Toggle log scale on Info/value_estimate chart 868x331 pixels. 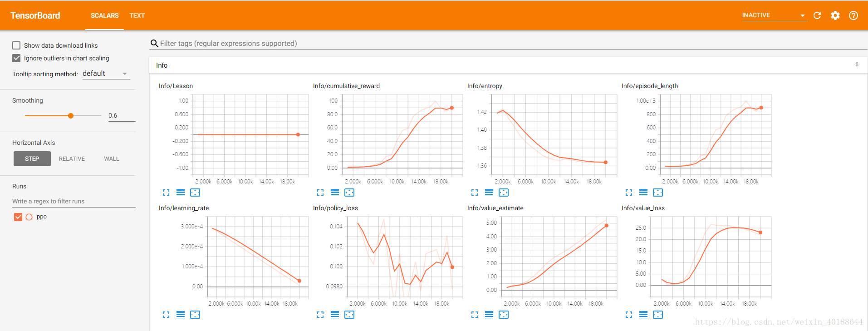[489, 315]
